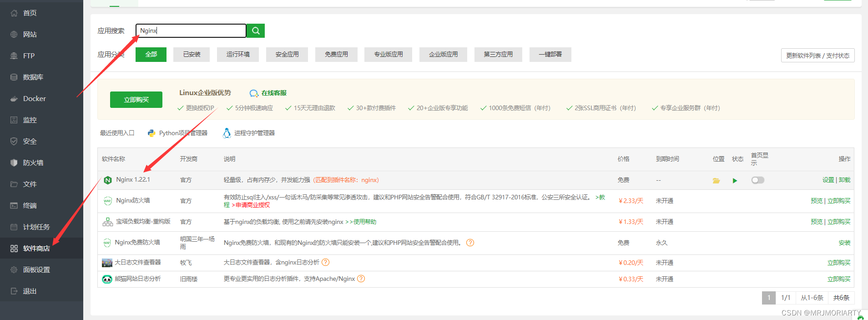The image size is (868, 320).
Task: Click the green 立即购买 banner button
Action: [136, 100]
